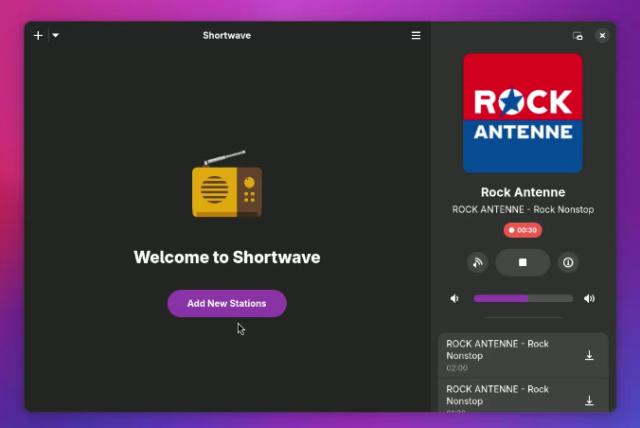Mute audio using the low-volume speaker icon
Image resolution: width=640 pixels, height=428 pixels.
[x=455, y=298]
